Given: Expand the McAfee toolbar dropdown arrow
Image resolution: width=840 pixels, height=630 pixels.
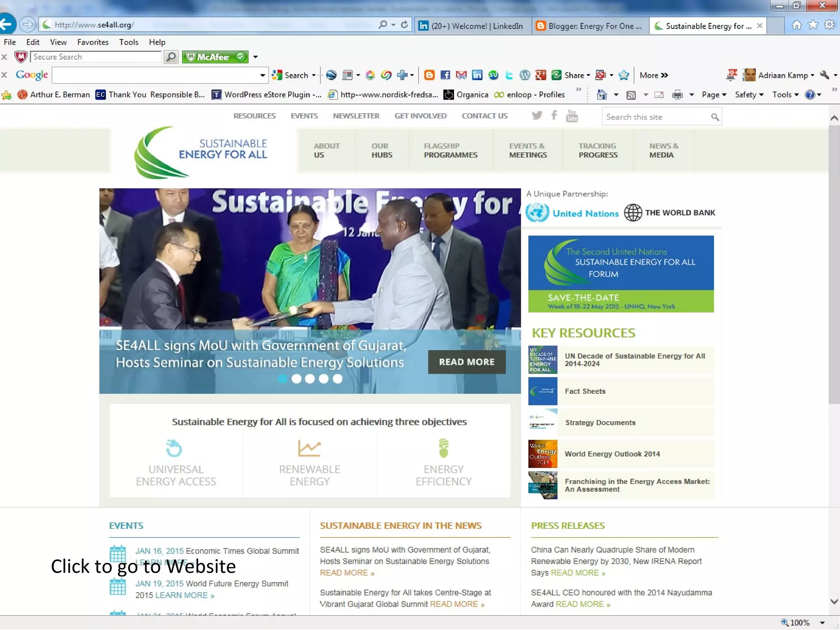Looking at the screenshot, I should point(255,57).
